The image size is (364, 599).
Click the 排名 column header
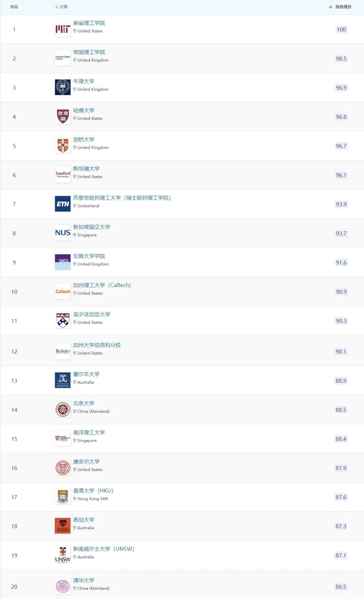14,7
